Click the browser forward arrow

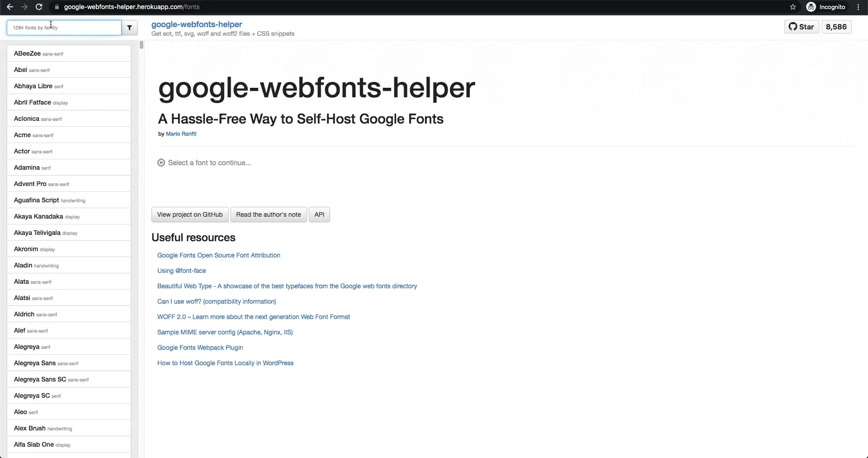tap(24, 7)
